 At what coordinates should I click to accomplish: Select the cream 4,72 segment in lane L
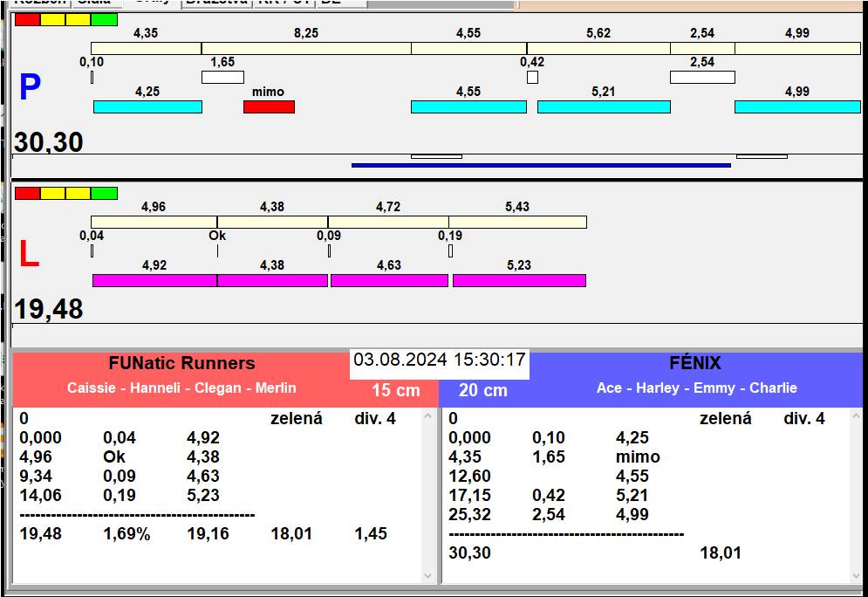[388, 222]
